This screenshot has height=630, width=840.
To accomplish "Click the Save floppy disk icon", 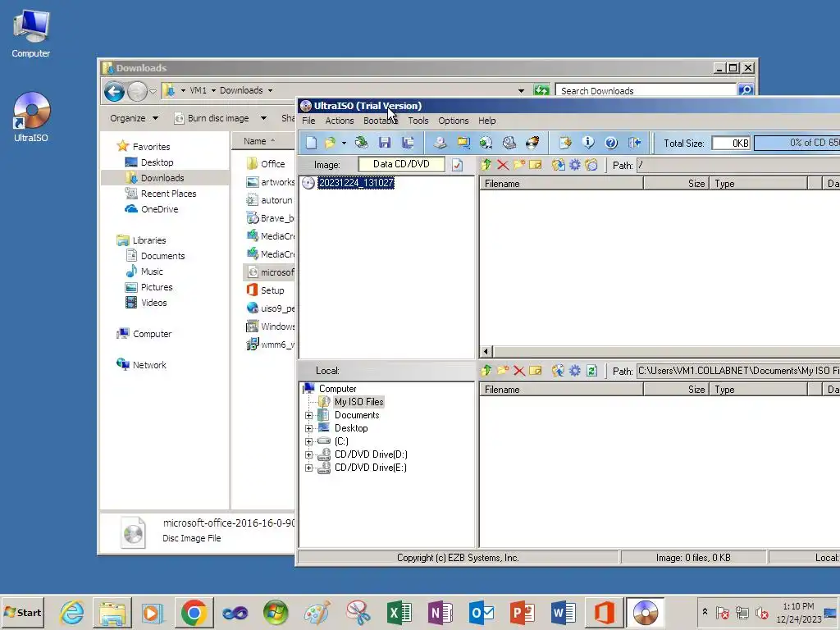I will 385,143.
